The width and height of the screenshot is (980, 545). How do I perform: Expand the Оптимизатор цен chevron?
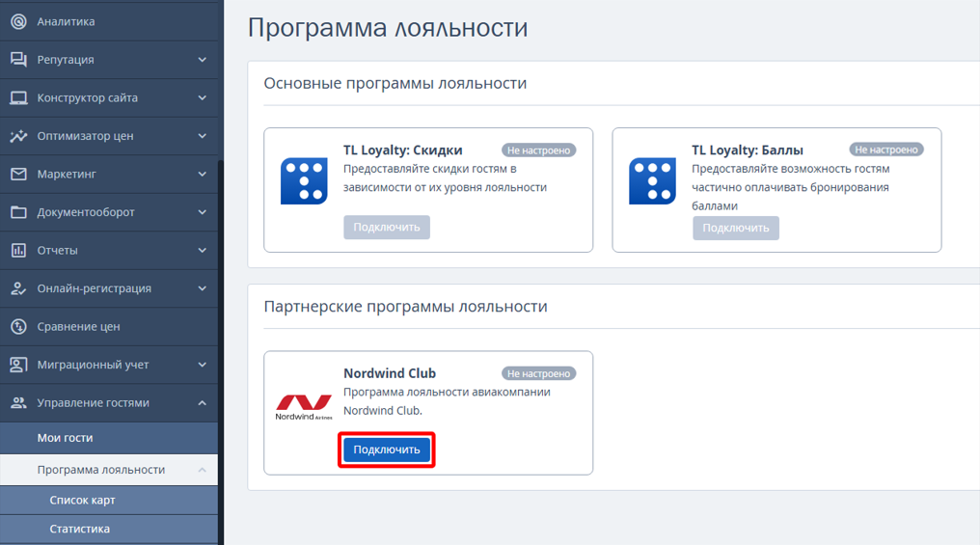coord(202,136)
